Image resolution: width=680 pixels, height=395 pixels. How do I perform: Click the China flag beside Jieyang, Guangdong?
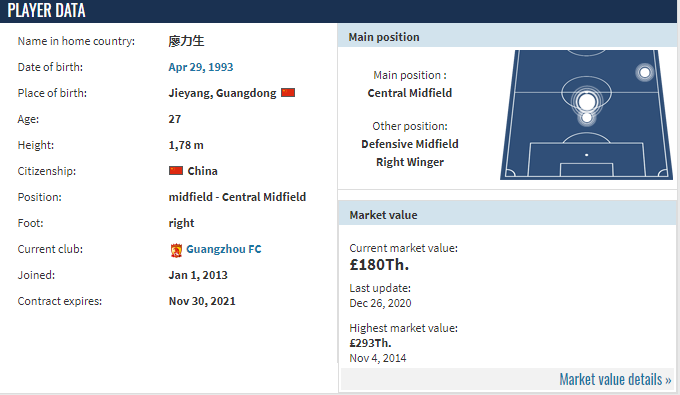tap(288, 93)
